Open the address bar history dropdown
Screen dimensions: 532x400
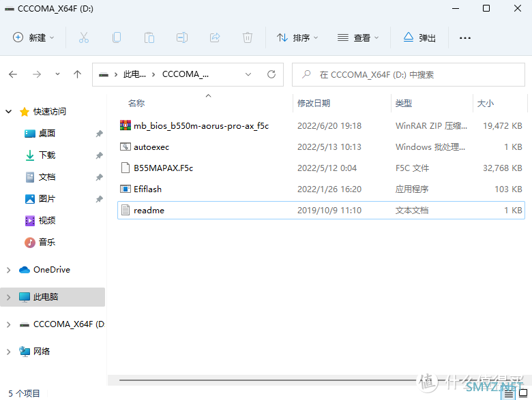248,74
